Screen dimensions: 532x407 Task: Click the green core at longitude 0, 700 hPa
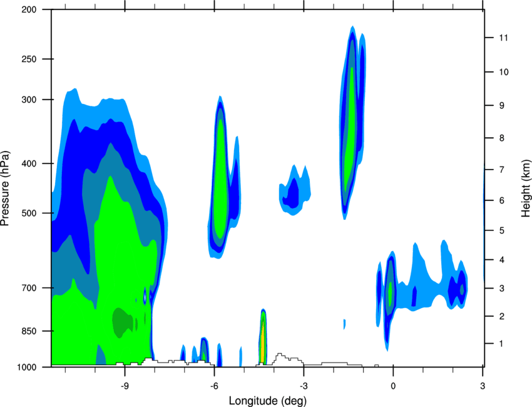click(391, 293)
